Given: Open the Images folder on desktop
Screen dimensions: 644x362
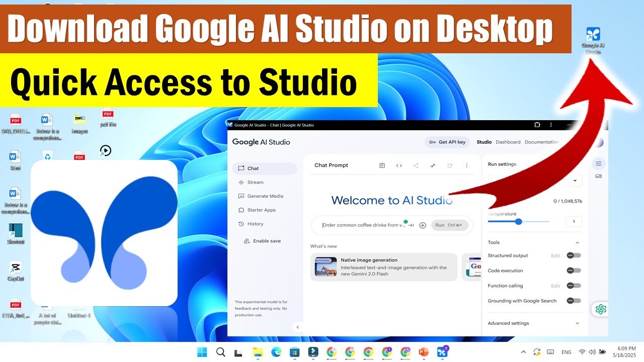Looking at the screenshot, I should (x=79, y=124).
